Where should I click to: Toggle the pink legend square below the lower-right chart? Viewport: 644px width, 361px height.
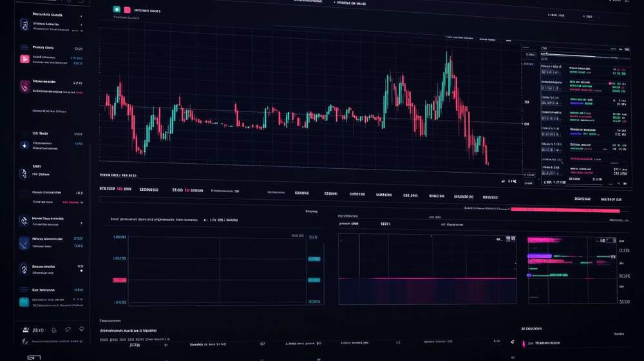[x=524, y=344]
